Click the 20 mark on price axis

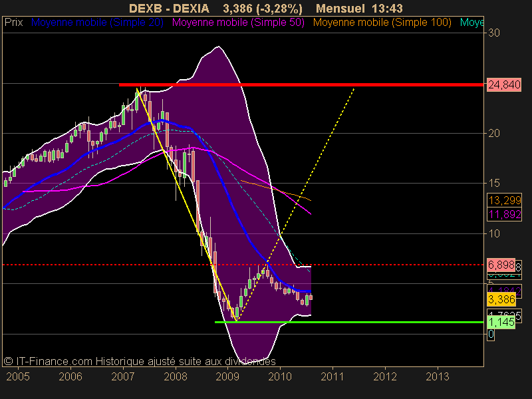494,134
